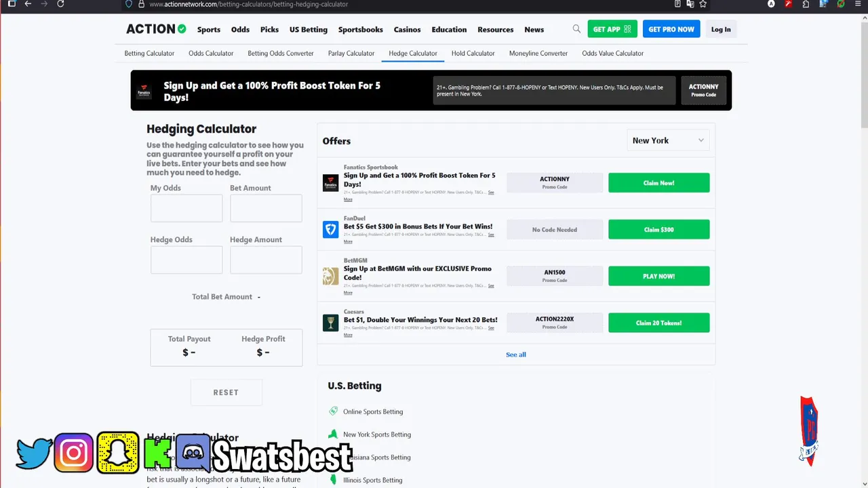Click the Discord overlay icon

[x=193, y=453]
